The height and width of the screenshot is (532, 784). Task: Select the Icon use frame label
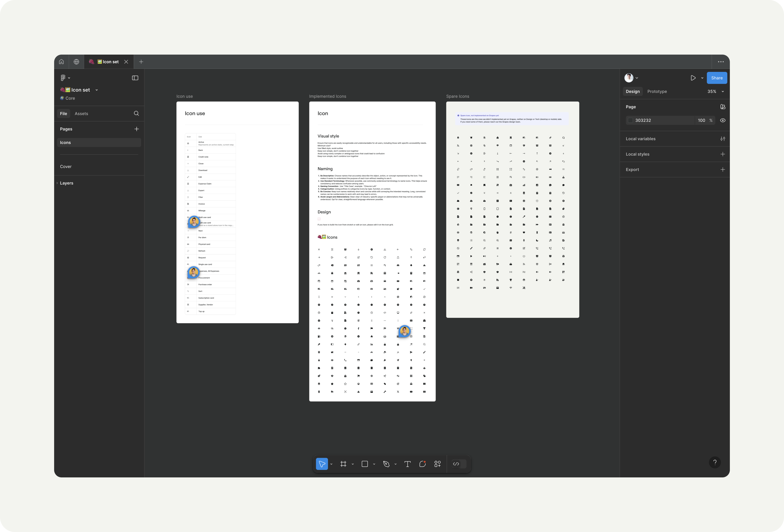pos(185,96)
